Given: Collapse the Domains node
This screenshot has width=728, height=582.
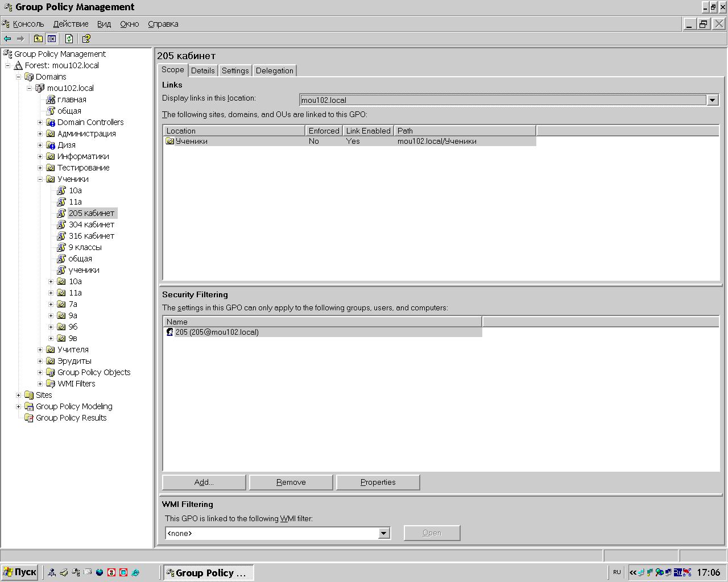Looking at the screenshot, I should pos(19,77).
